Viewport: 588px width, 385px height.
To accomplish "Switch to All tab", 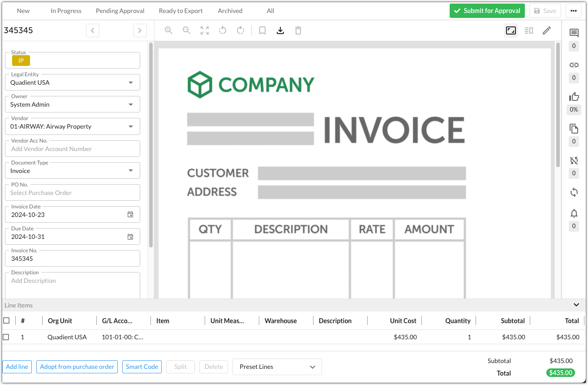I will pos(270,11).
